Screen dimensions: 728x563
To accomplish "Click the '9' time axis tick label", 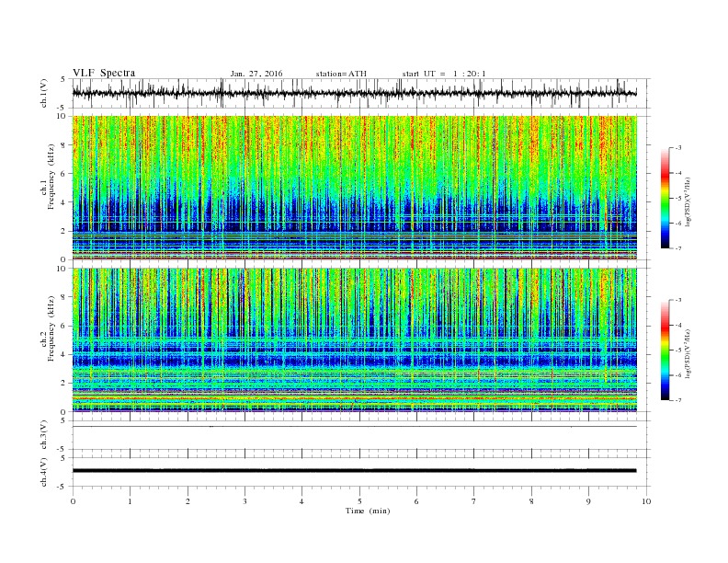I will click(x=588, y=501).
